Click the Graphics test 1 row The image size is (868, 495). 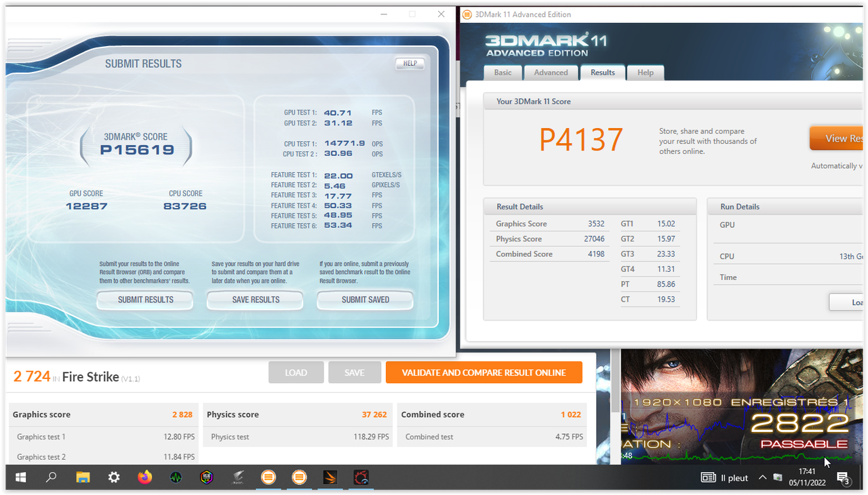coord(104,437)
